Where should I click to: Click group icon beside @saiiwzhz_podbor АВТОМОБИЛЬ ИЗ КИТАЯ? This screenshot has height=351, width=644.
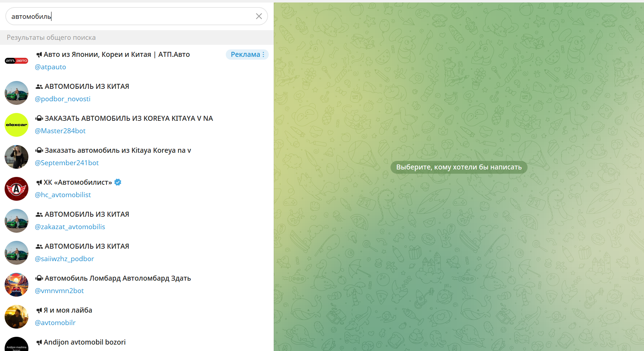tap(39, 246)
